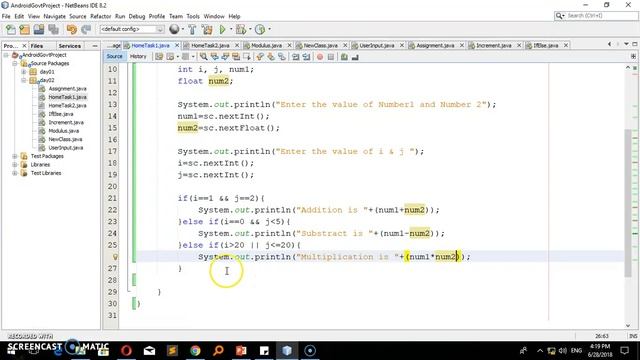Expand the day01 package node
This screenshot has width=640, height=360.
24,72
